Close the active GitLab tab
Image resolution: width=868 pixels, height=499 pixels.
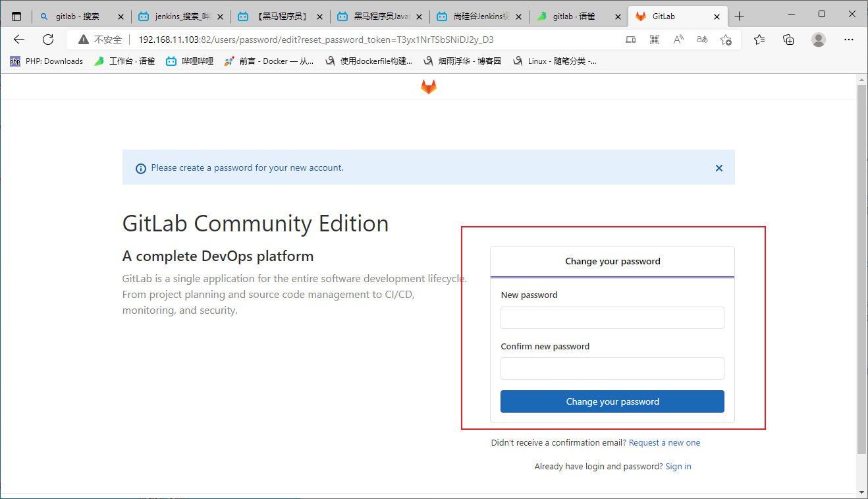point(717,16)
